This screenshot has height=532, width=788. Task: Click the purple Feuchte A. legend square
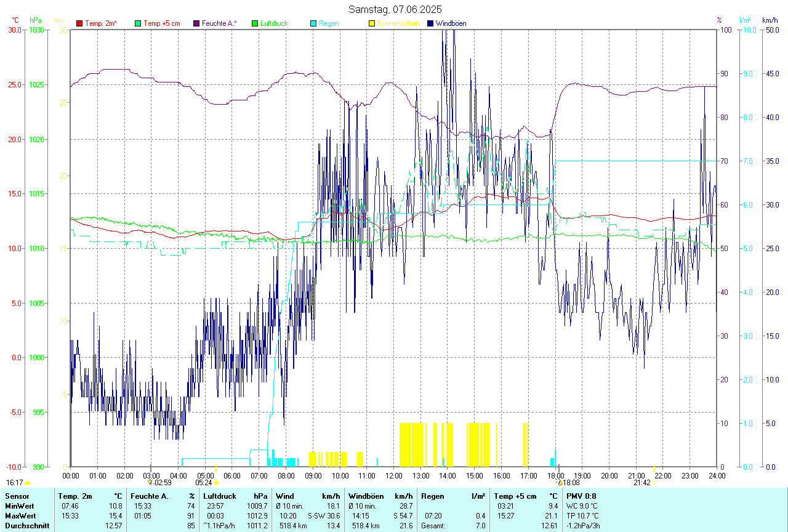197,23
